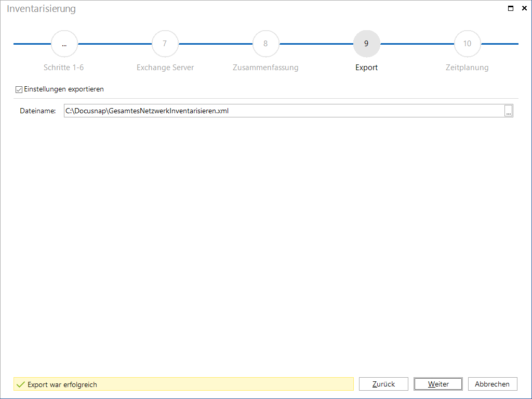Viewport: 532px width, 399px height.
Task: Click the Abbrechen button
Action: coord(493,384)
